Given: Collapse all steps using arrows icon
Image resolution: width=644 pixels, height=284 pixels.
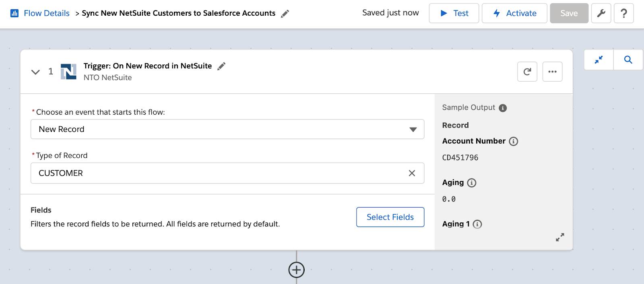Looking at the screenshot, I should click(599, 60).
